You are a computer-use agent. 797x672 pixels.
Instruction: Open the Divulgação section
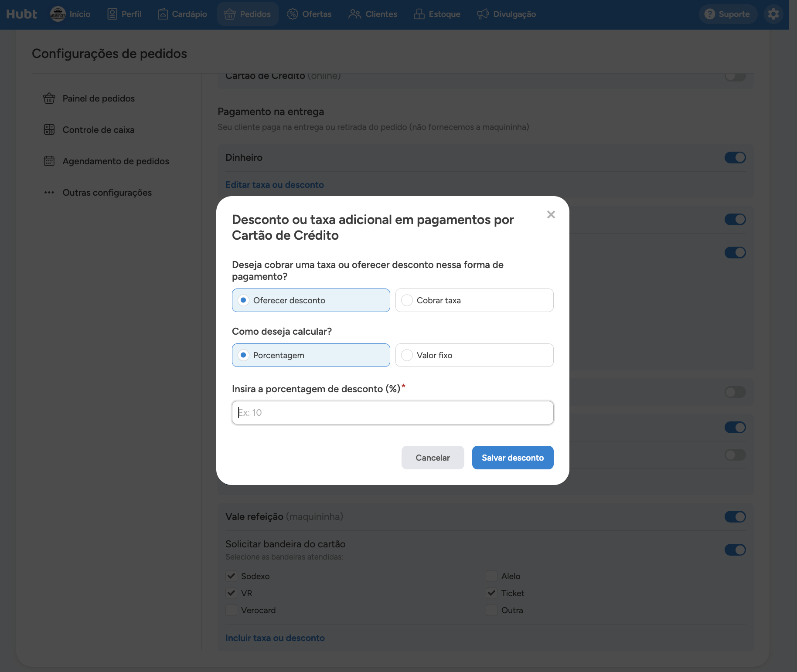506,14
